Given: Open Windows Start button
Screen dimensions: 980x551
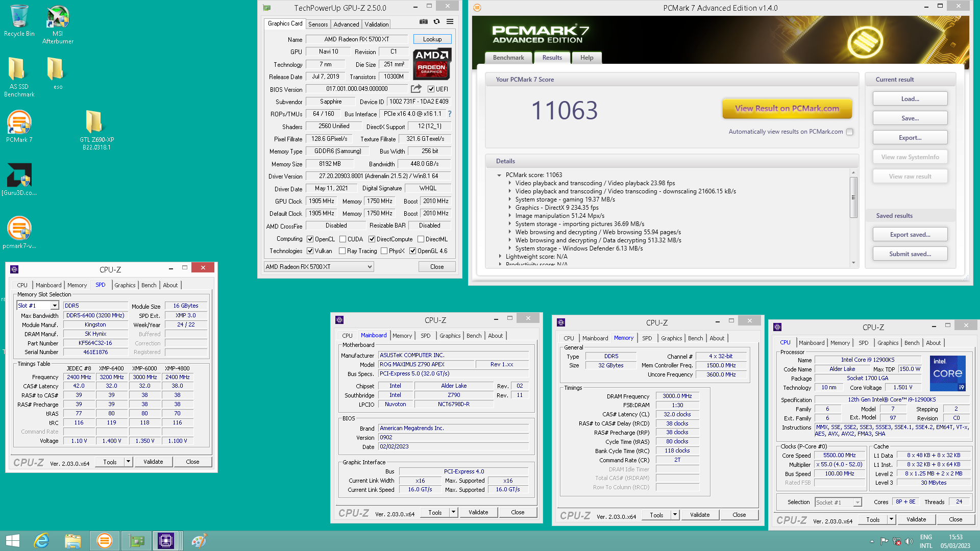Looking at the screenshot, I should [x=12, y=541].
